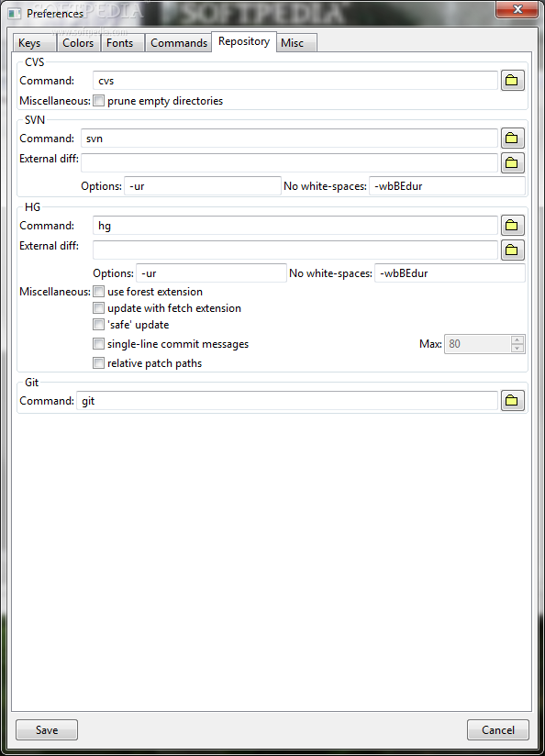Close the Preferences window
The image size is (545, 756).
[x=517, y=9]
